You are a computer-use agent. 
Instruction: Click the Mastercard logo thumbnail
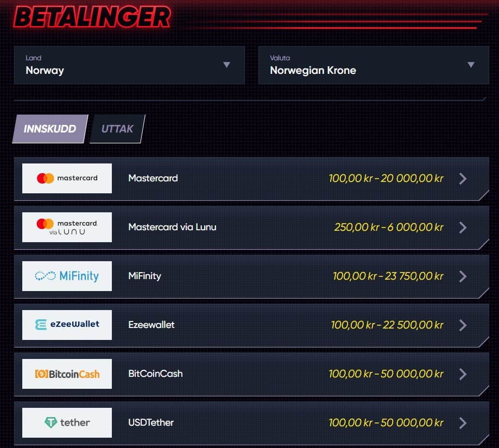click(67, 178)
